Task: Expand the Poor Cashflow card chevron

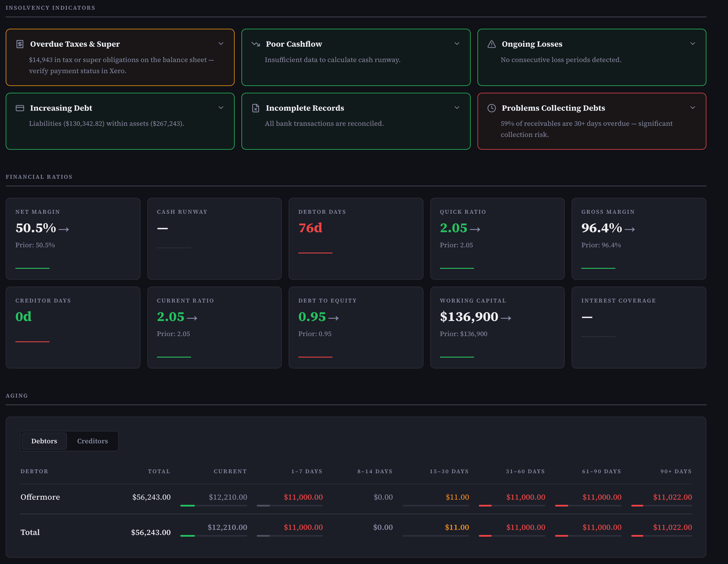Action: pos(457,44)
